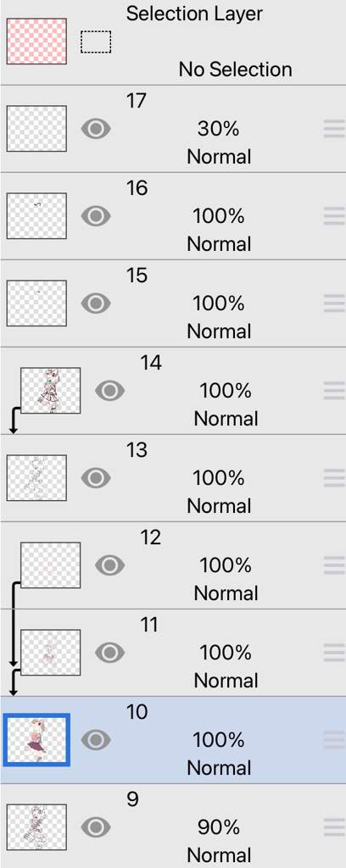Hide layer 14 using its eye icon

[x=109, y=391]
